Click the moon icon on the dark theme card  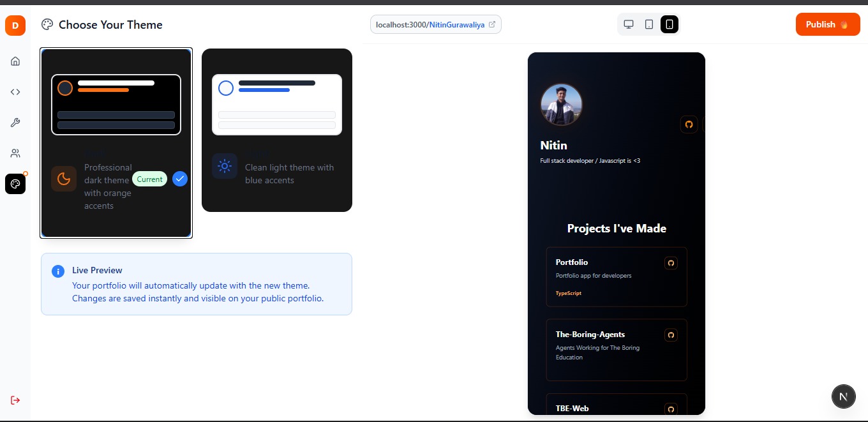tap(64, 179)
